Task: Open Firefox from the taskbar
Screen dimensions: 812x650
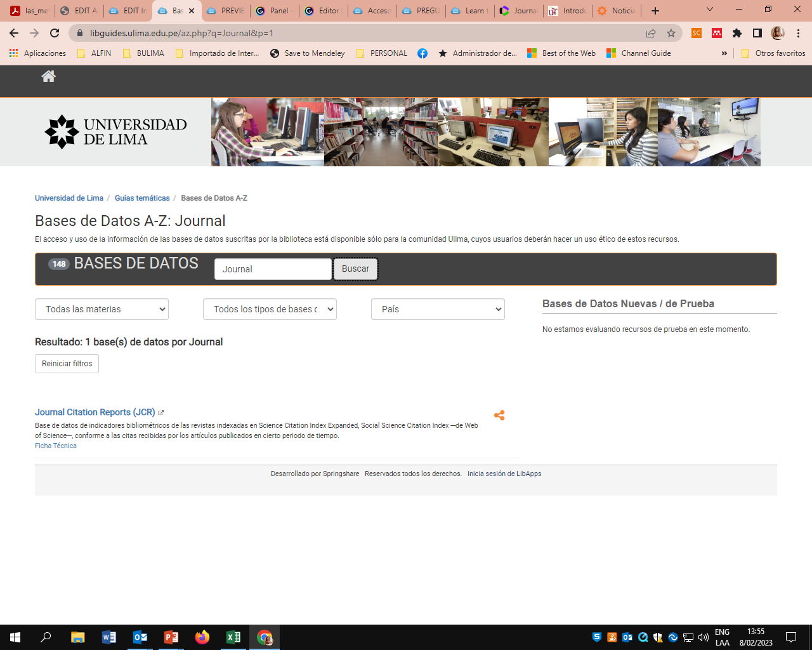Action: [202, 637]
